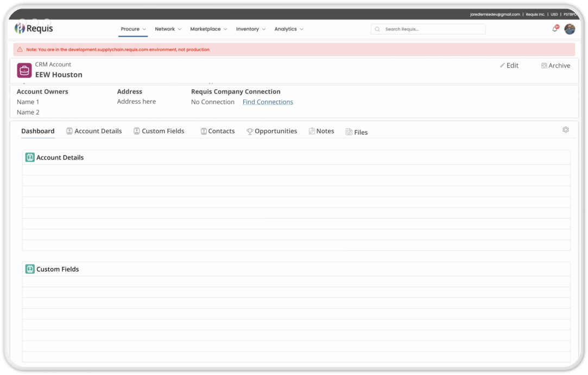
Task: Expand the Analytics menu
Action: click(289, 29)
